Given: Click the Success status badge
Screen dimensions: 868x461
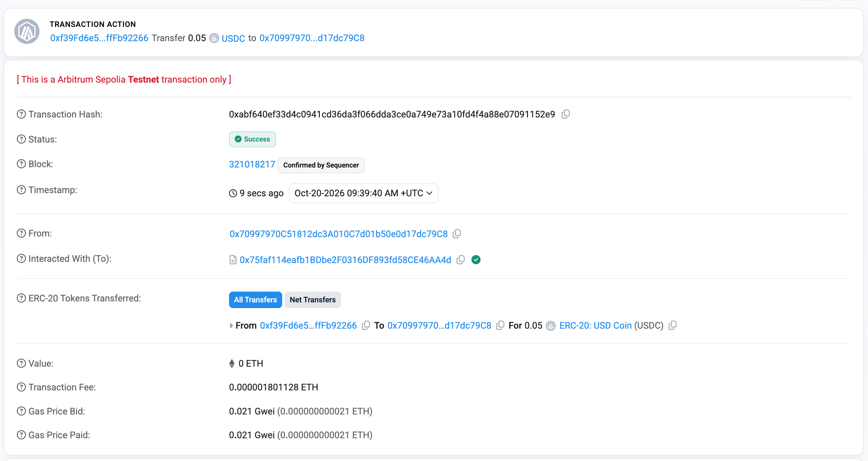Looking at the screenshot, I should [x=252, y=139].
